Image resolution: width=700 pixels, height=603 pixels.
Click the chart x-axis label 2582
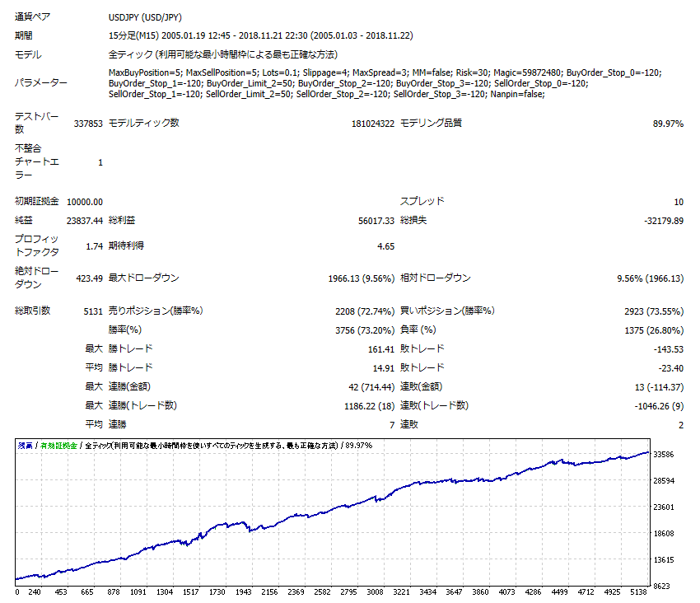(x=322, y=592)
